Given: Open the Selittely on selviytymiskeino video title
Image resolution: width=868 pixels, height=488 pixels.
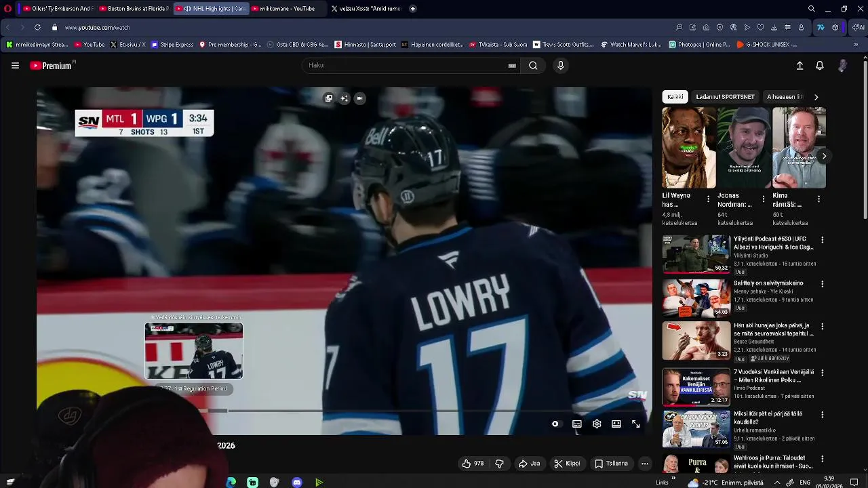Looking at the screenshot, I should (768, 283).
